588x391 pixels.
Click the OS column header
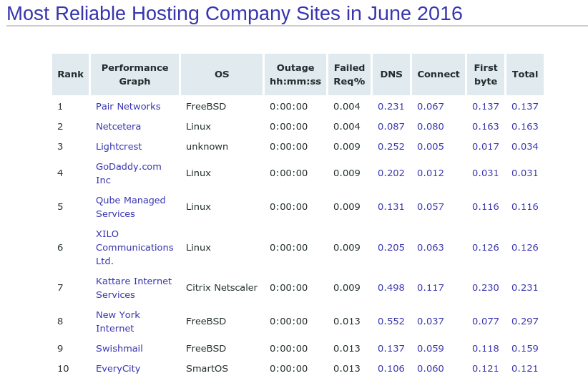222,74
